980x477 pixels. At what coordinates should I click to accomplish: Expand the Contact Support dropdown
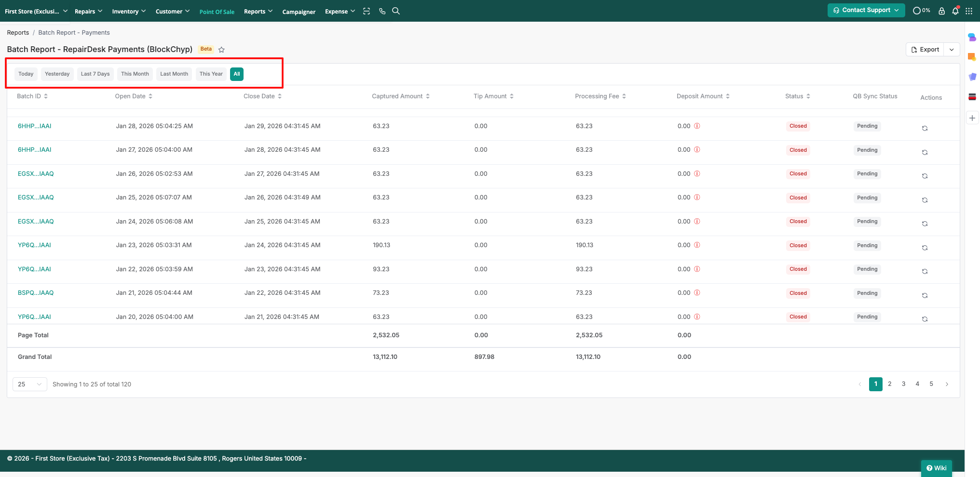tap(866, 10)
